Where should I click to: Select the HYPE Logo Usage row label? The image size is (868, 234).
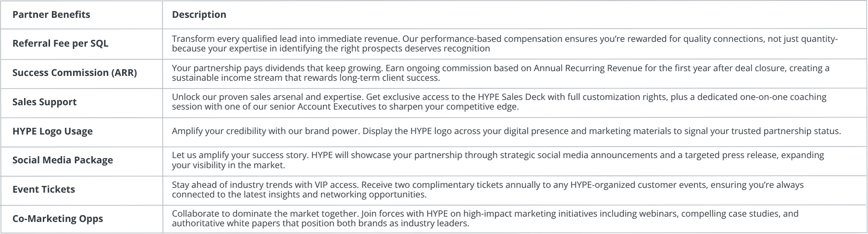point(52,131)
